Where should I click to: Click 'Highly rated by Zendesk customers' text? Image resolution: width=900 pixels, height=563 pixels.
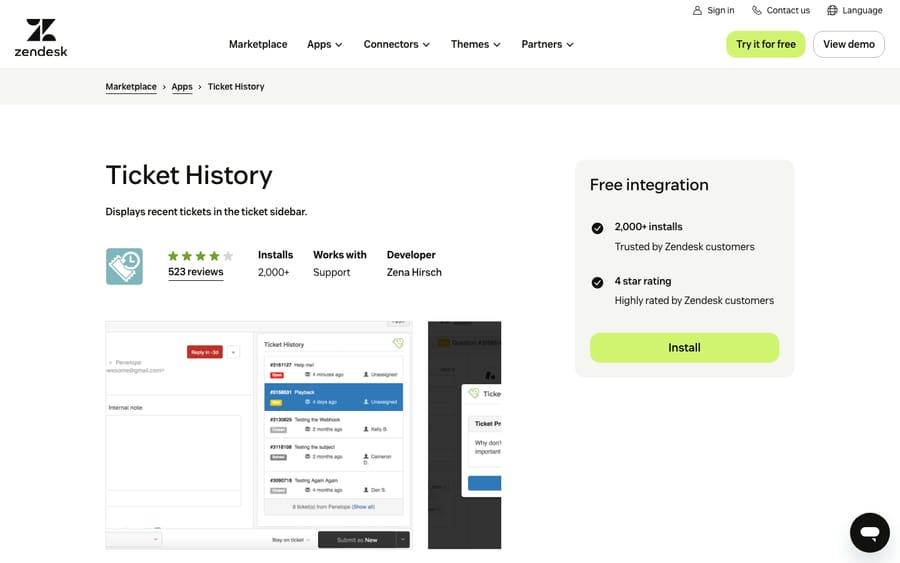pos(694,300)
